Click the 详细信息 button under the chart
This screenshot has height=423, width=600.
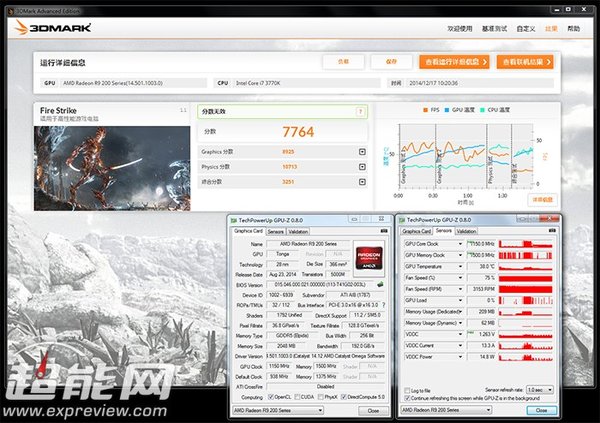(x=542, y=200)
